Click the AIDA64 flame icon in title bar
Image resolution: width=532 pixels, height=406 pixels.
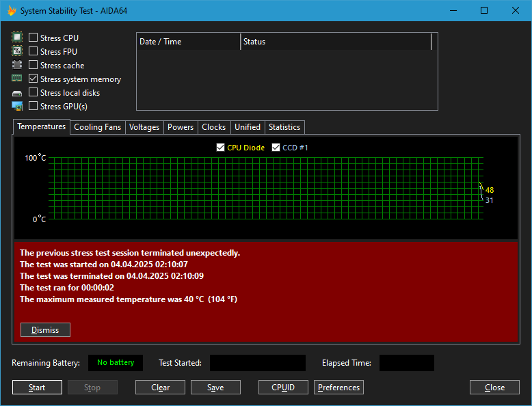pos(12,11)
